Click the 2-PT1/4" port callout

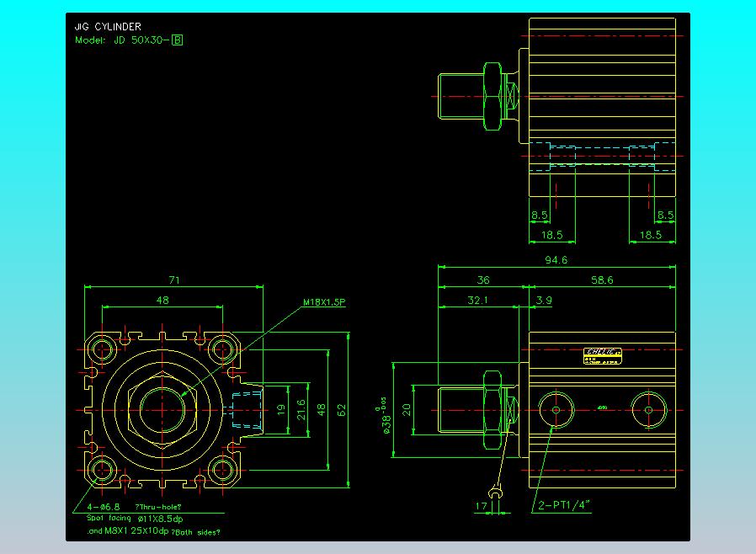click(x=563, y=505)
